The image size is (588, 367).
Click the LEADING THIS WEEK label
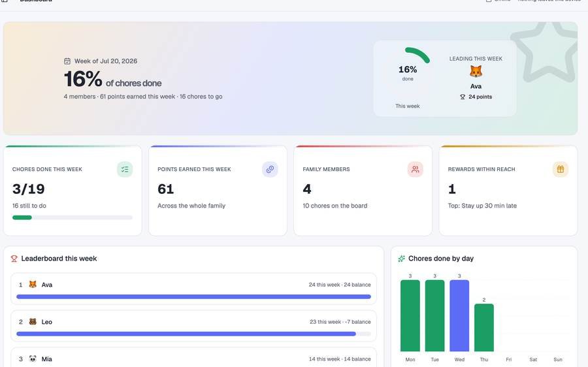476,59
